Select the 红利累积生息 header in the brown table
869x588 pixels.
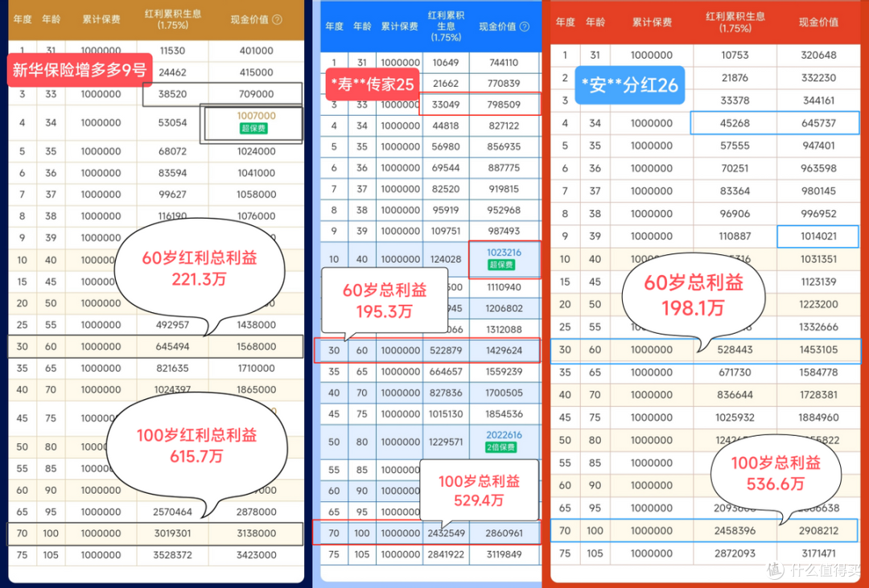172,19
